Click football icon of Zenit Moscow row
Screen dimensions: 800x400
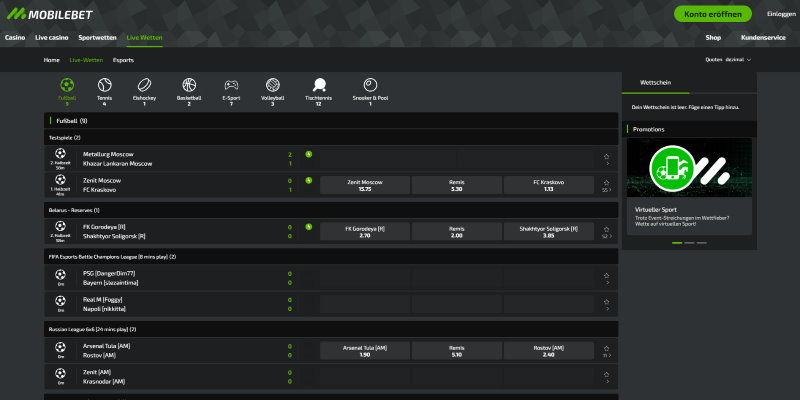tap(60, 180)
